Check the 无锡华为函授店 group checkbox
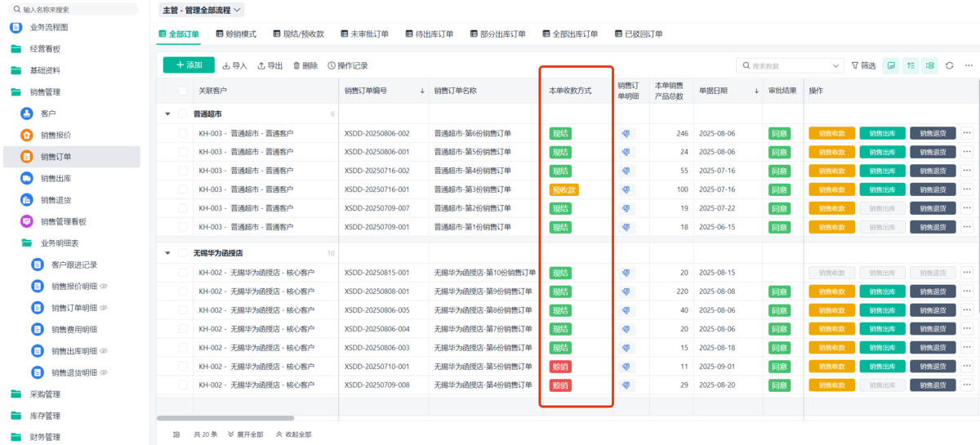The image size is (980, 445). tap(183, 253)
